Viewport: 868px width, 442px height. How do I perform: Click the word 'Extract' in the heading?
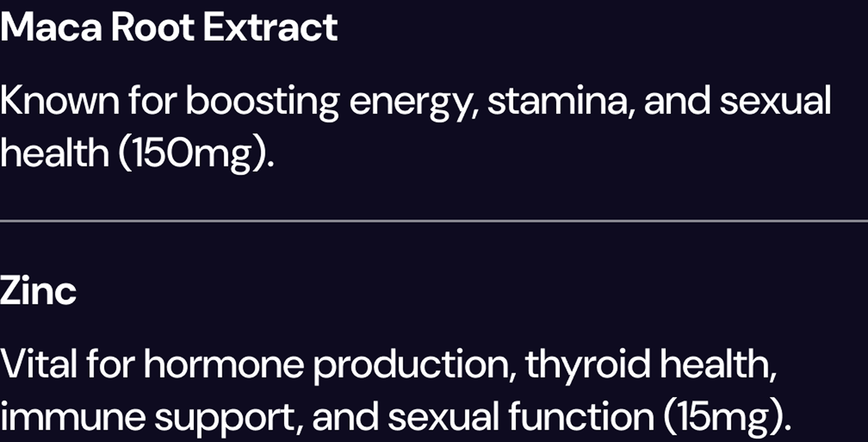tap(270, 27)
